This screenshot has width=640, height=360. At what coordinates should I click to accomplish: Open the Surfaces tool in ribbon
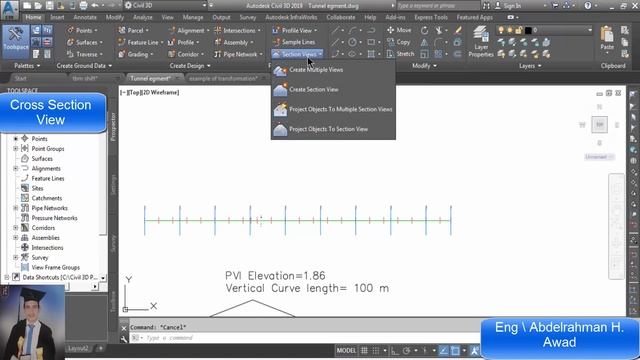point(84,42)
